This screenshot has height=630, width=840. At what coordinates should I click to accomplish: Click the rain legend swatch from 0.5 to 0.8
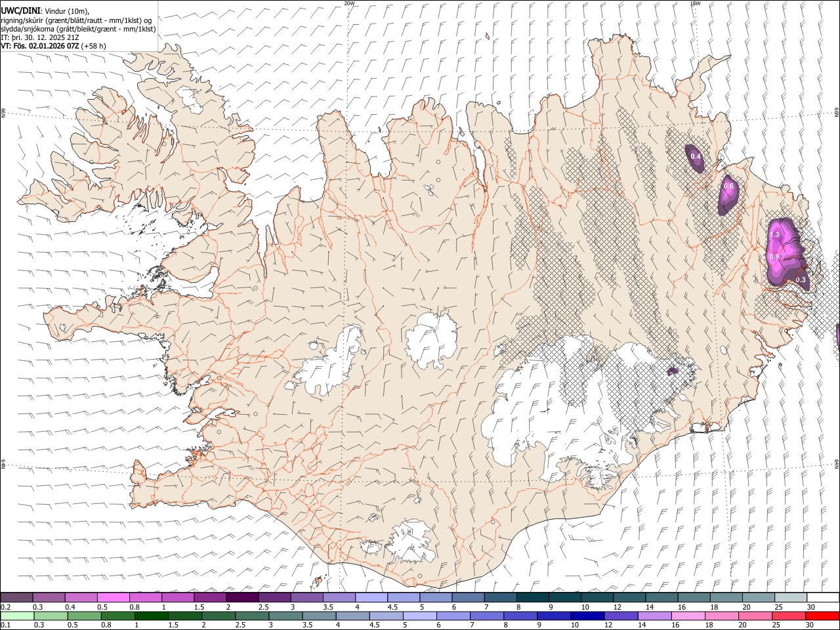click(x=84, y=616)
